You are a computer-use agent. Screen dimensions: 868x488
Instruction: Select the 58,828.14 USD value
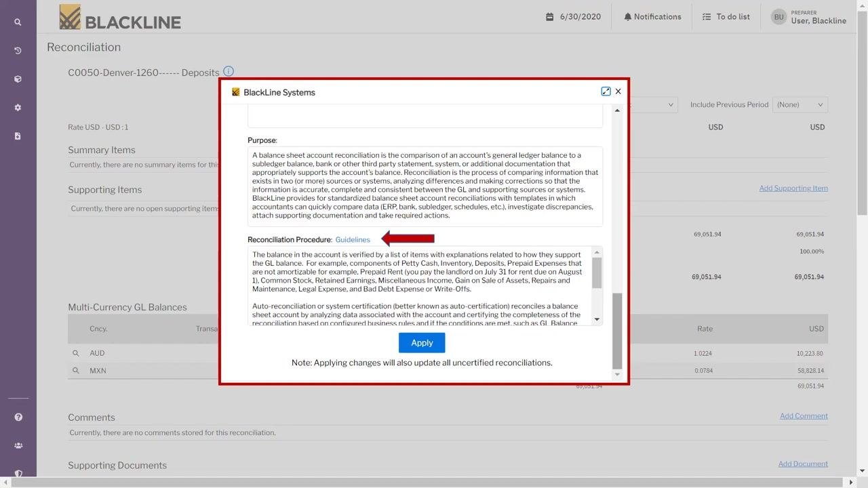[810, 371]
